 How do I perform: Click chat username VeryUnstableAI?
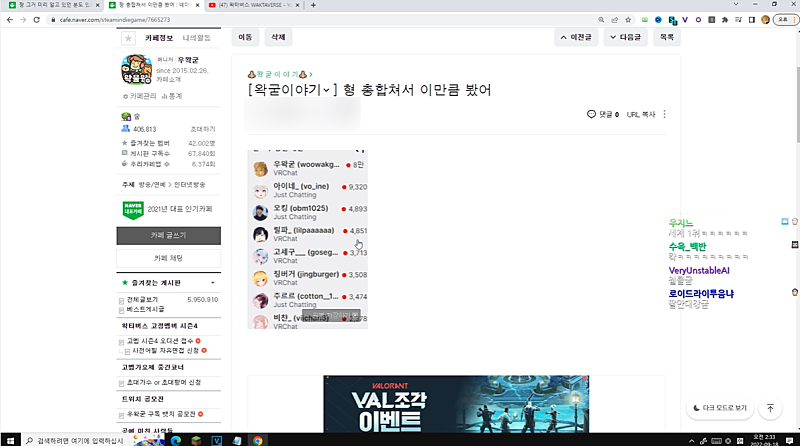(x=699, y=270)
